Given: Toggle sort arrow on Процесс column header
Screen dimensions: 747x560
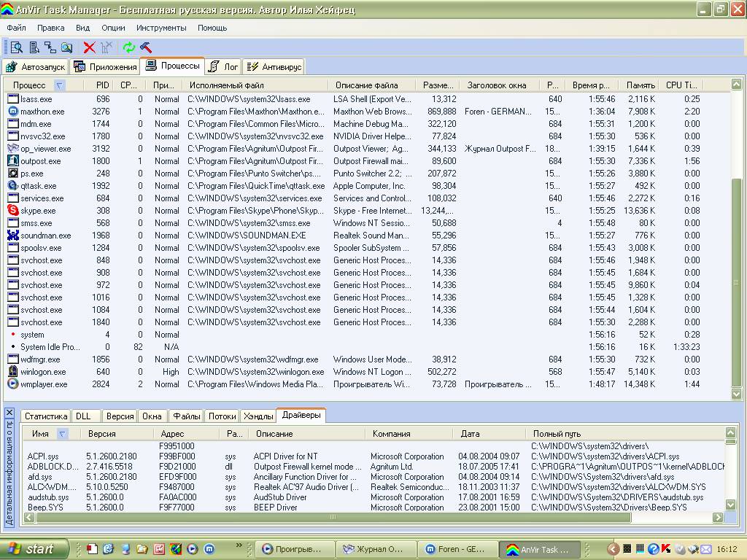Looking at the screenshot, I should (x=60, y=85).
